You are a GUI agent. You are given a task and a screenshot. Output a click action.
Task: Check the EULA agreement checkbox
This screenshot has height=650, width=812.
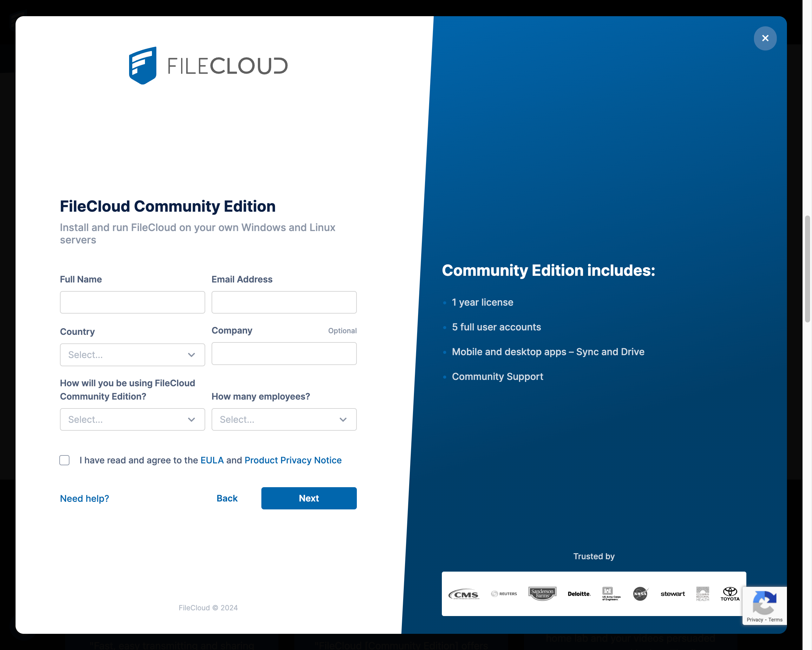pyautogui.click(x=64, y=460)
